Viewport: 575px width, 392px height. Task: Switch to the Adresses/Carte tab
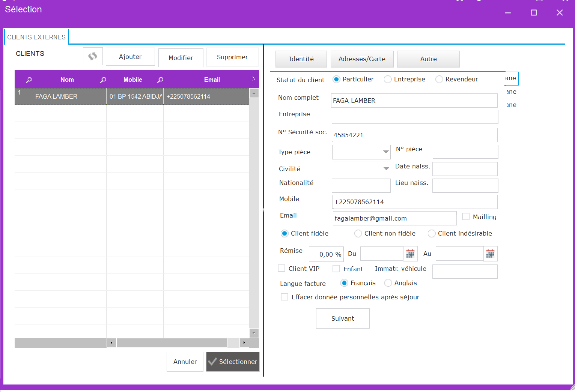click(x=362, y=59)
